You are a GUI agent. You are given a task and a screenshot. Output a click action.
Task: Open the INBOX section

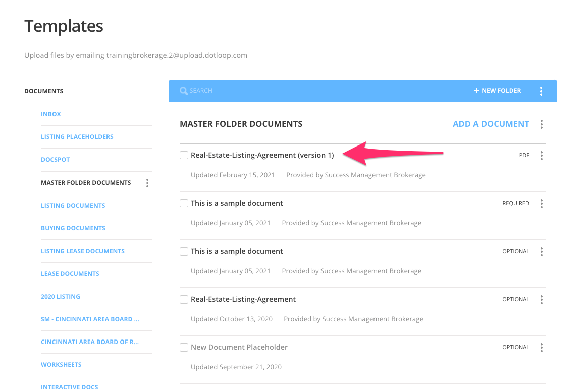point(50,114)
